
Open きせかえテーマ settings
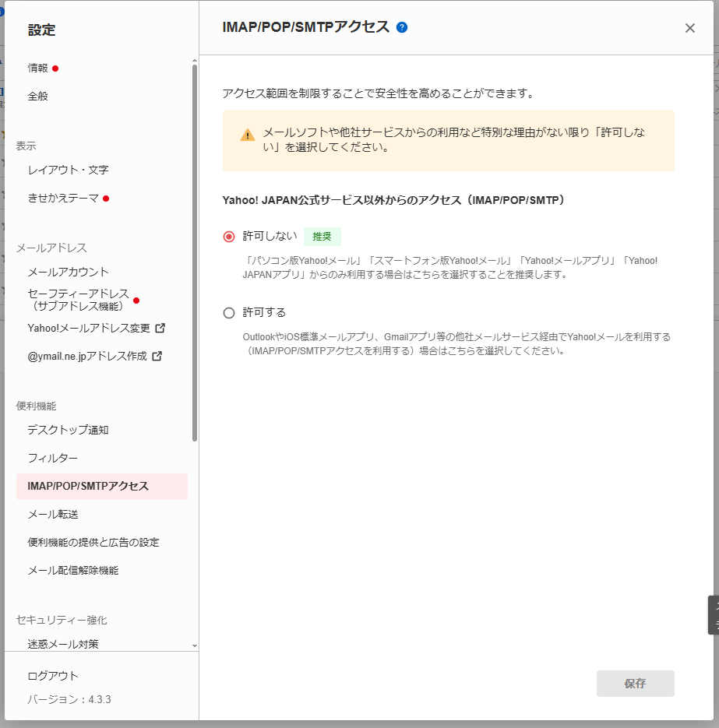pos(63,198)
